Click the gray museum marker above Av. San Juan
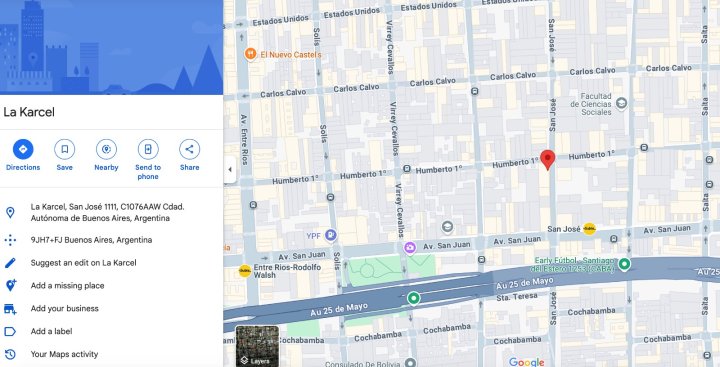720x367 pixels. click(447, 227)
